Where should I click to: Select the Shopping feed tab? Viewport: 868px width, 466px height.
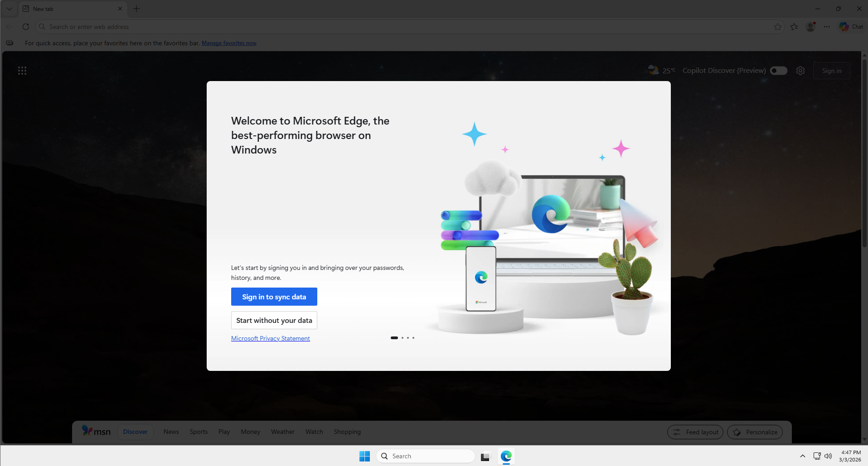[x=347, y=432]
